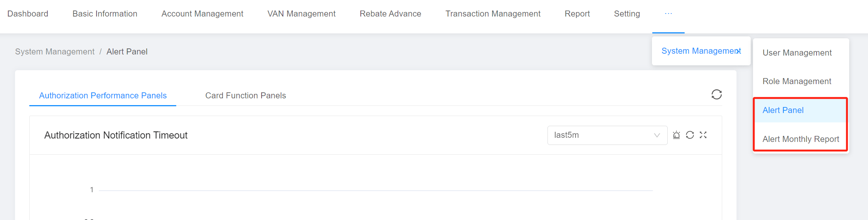Viewport: 868px width, 220px height.
Task: Expand the timeout panel to fullscreen
Action: pyautogui.click(x=703, y=135)
